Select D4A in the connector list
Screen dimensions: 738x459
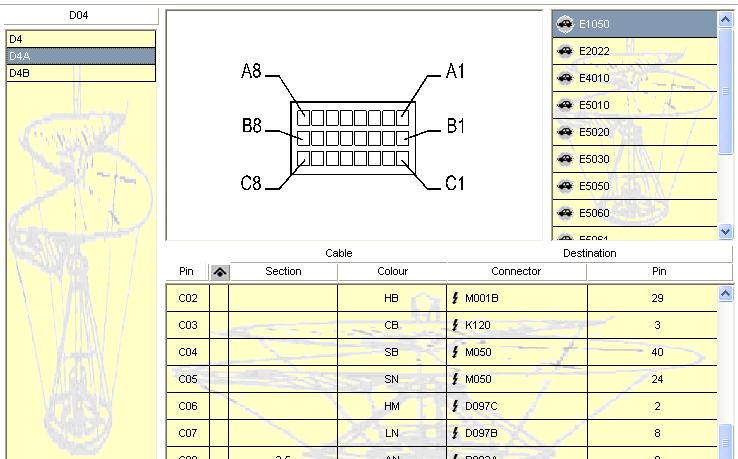point(80,56)
